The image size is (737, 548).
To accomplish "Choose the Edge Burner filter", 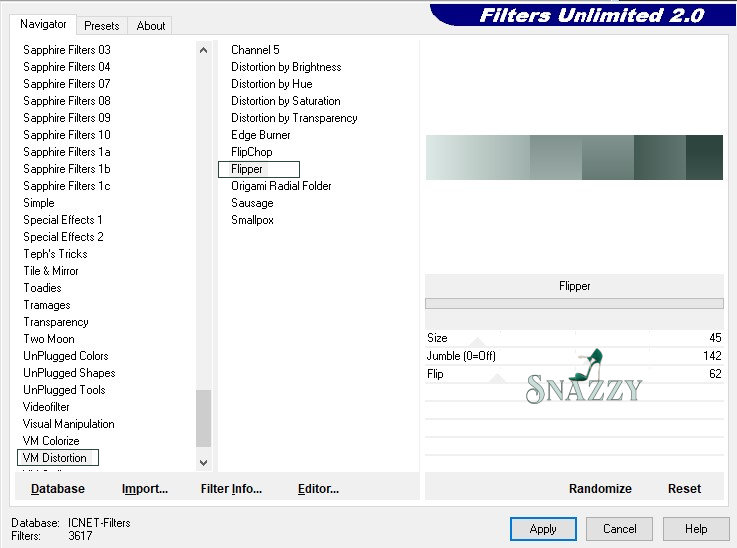I will coord(261,135).
